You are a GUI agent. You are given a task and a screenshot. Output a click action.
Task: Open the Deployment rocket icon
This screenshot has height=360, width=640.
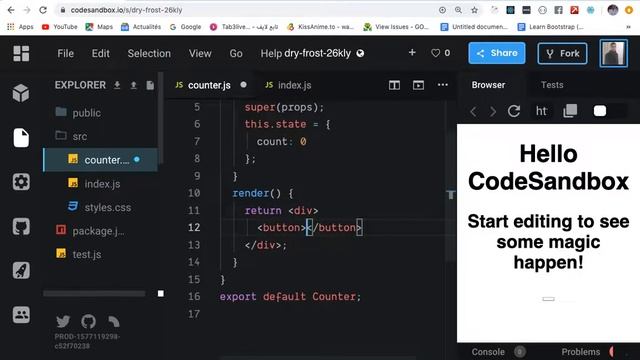click(x=21, y=270)
